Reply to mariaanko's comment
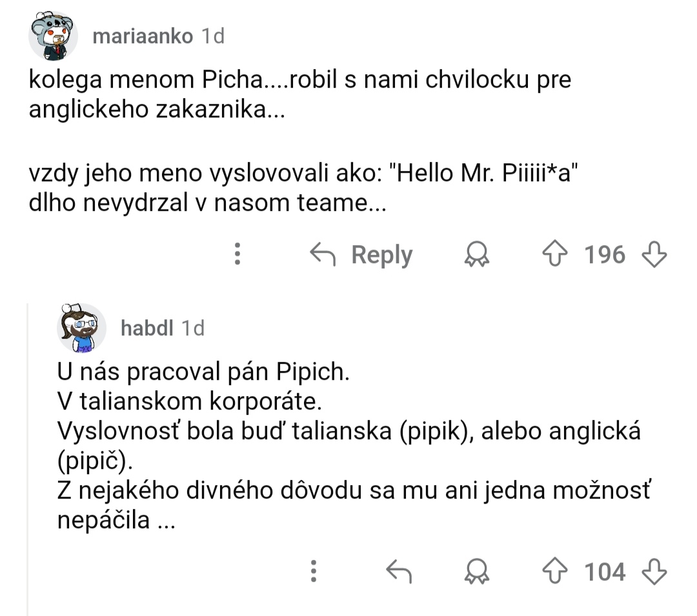 pos(362,255)
